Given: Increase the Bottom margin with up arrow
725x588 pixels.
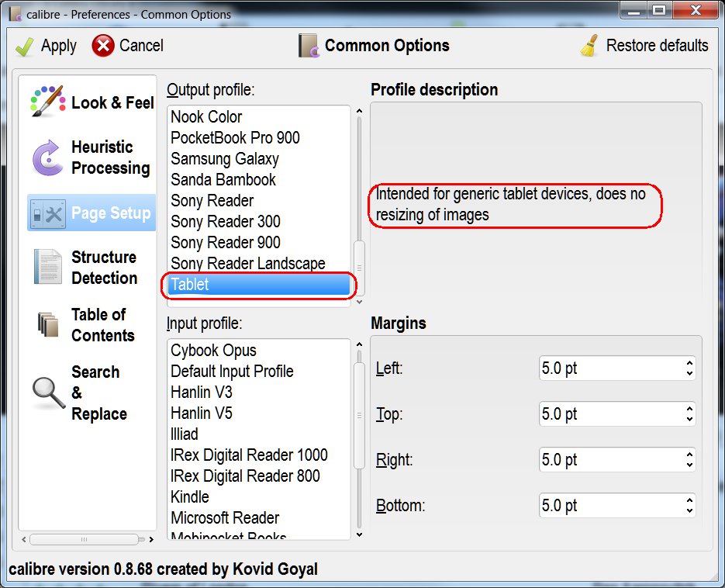Looking at the screenshot, I should click(689, 500).
